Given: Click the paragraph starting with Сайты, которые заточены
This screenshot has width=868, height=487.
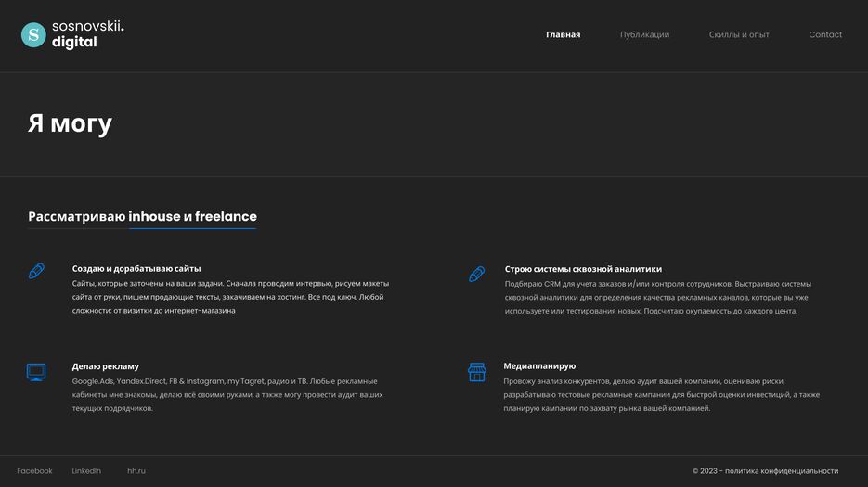Looking at the screenshot, I should coord(230,297).
